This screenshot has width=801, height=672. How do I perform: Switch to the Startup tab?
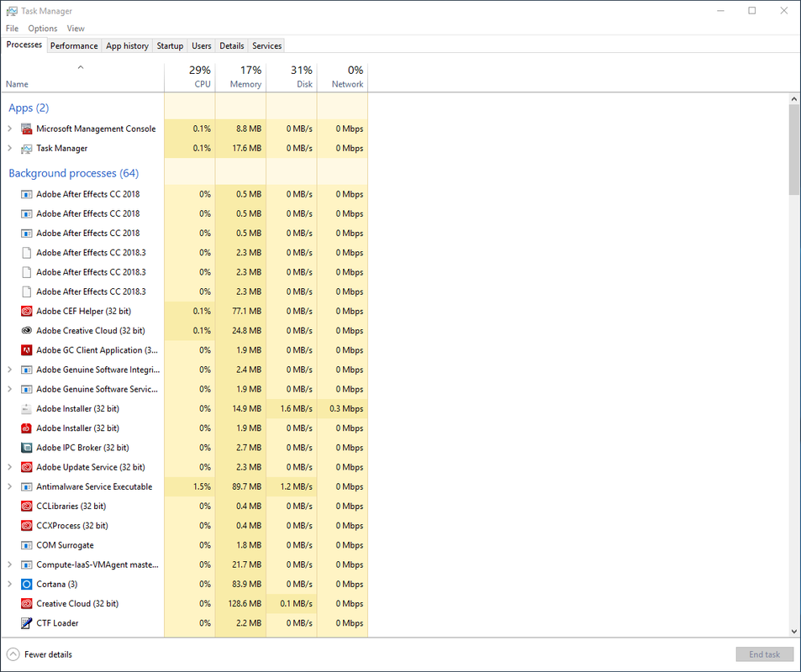pos(170,46)
